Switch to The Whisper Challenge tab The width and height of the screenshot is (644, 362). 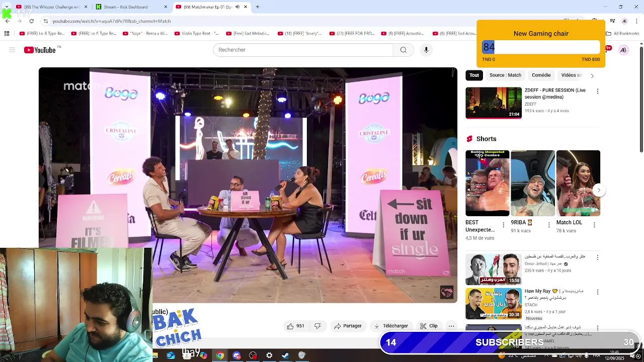[50, 7]
